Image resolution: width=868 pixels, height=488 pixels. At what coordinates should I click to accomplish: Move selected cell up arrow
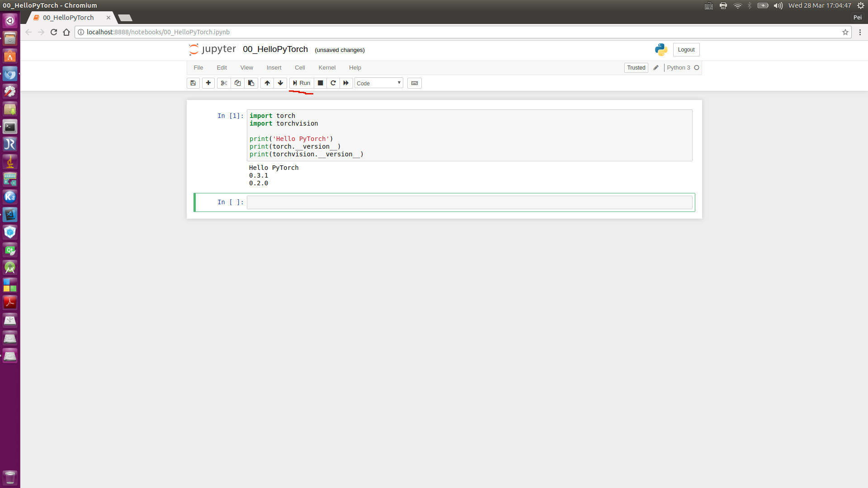pyautogui.click(x=267, y=83)
